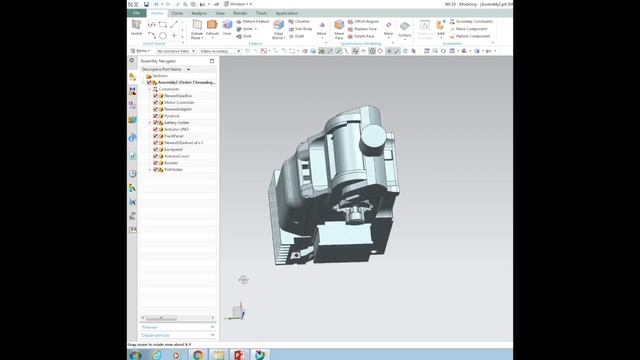This screenshot has width=640, height=360.
Task: Expand the battery holder subassembly
Action: 149,122
